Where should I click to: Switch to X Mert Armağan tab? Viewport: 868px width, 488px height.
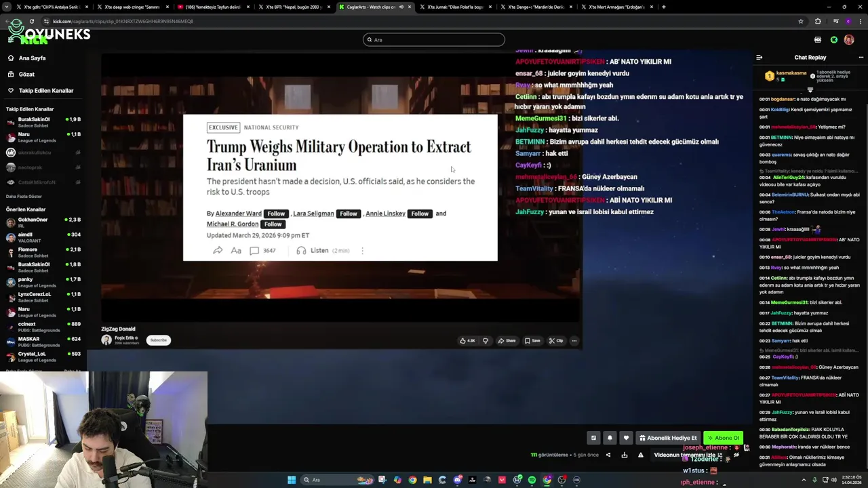click(616, 7)
